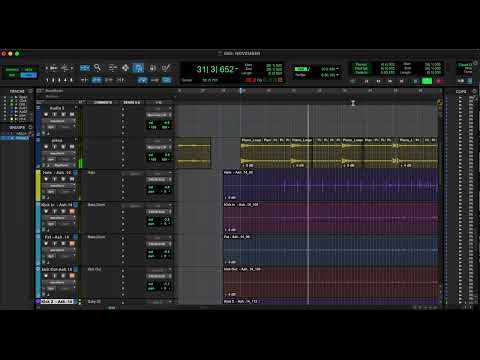The image size is (480, 360).
Task: Toggle Tab to Transient button
Action: pyautogui.click(x=84, y=80)
